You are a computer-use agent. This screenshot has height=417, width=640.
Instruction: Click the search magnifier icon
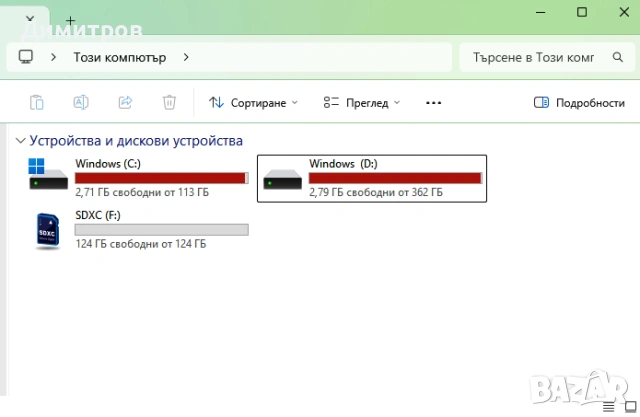pos(618,57)
